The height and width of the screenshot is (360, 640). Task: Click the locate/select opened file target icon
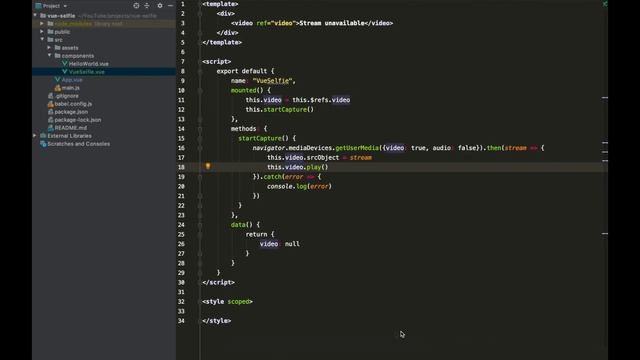click(x=136, y=6)
